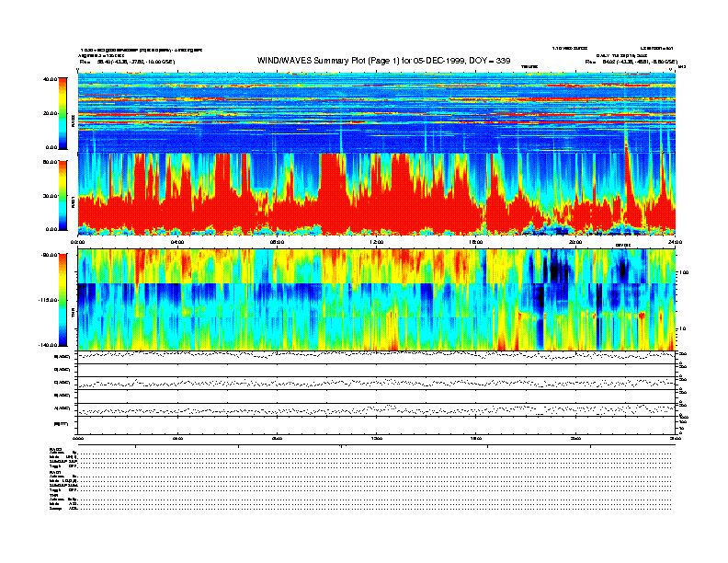Click the RAD1 color scale bar
Image resolution: width=728 pixels, height=563 pixels.
[63, 194]
